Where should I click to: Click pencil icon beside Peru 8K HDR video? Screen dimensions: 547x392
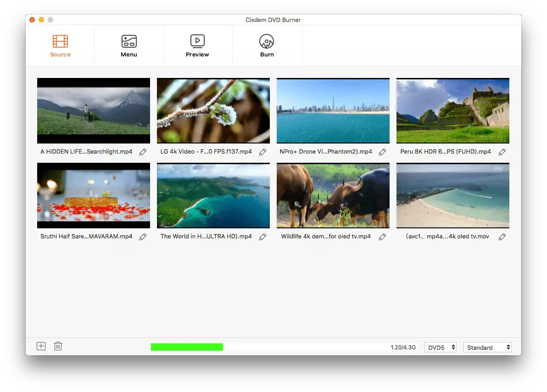[x=502, y=152]
